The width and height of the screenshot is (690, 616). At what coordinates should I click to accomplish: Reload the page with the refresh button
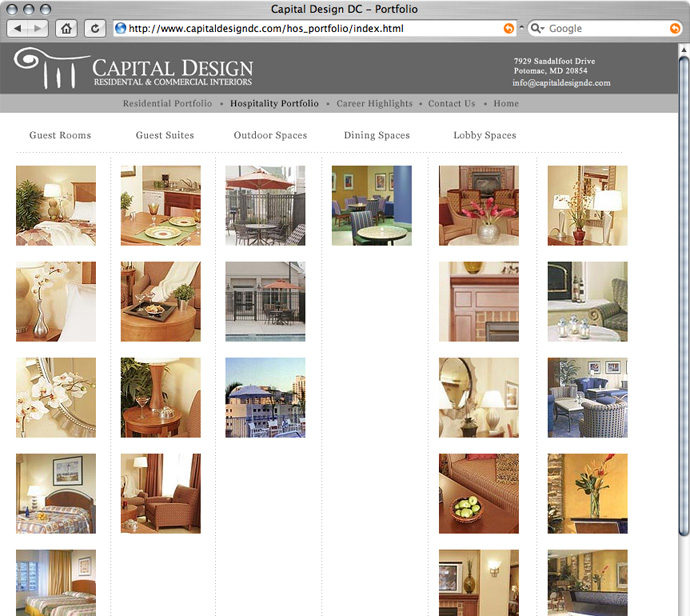click(x=95, y=29)
